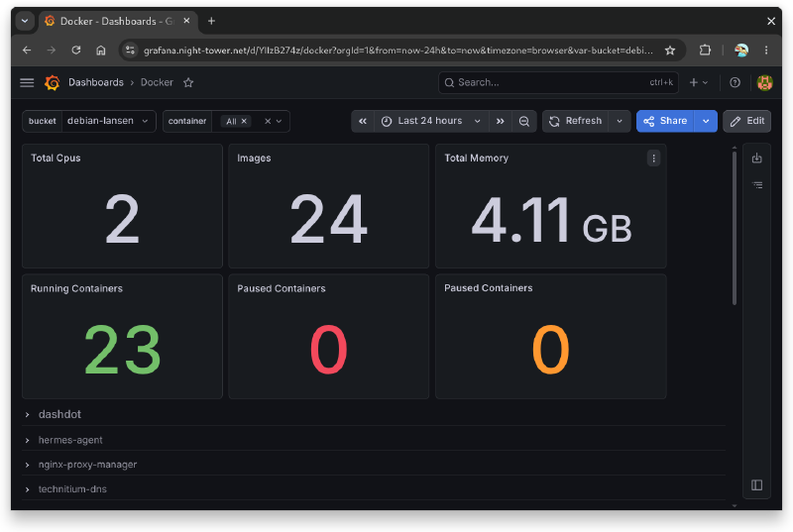The width and height of the screenshot is (793, 532).
Task: Click the 4.11 GB memory value
Action: (551, 220)
